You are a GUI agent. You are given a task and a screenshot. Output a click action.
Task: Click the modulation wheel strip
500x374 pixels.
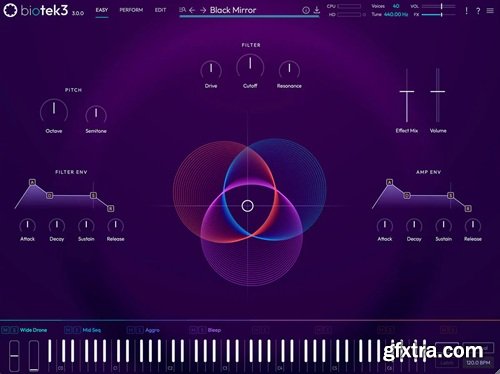pos(34,356)
